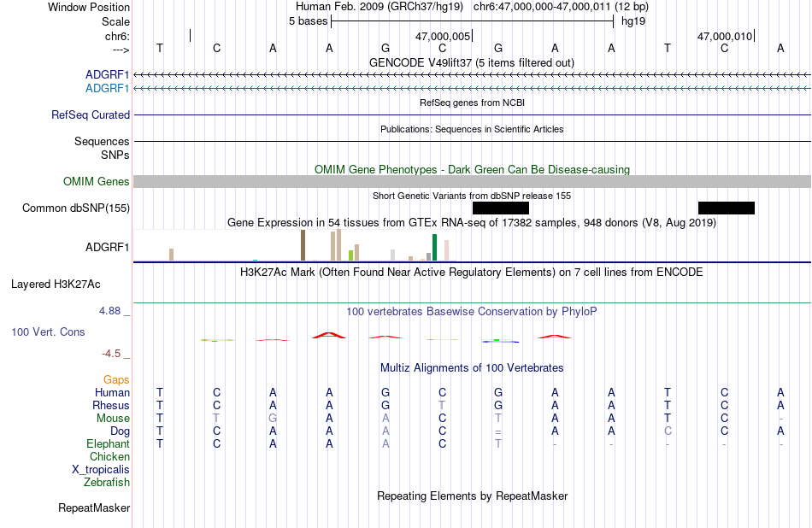The height and width of the screenshot is (528, 812).
Task: Open the H3K27Ac Mark track title
Action: point(472,273)
